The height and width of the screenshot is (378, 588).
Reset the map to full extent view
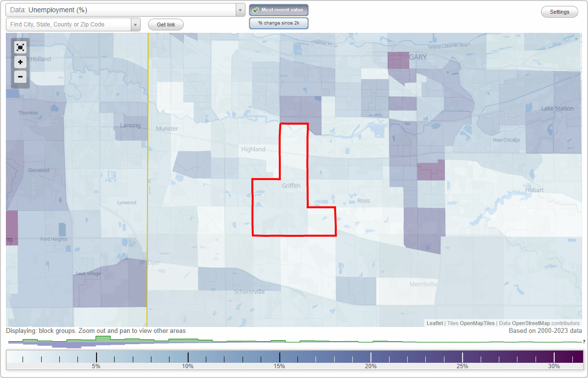click(x=20, y=48)
